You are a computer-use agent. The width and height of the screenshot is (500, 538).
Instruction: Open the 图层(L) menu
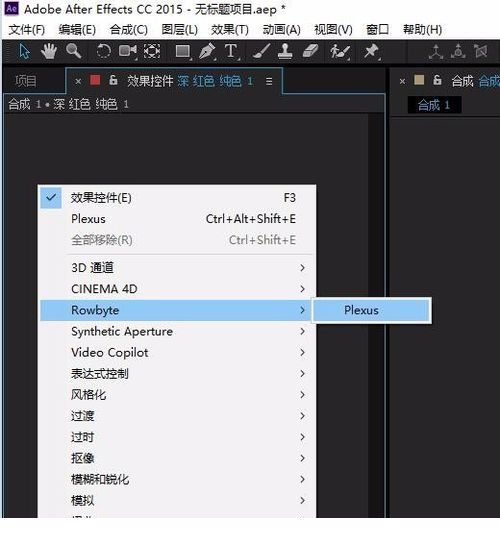coord(179,30)
